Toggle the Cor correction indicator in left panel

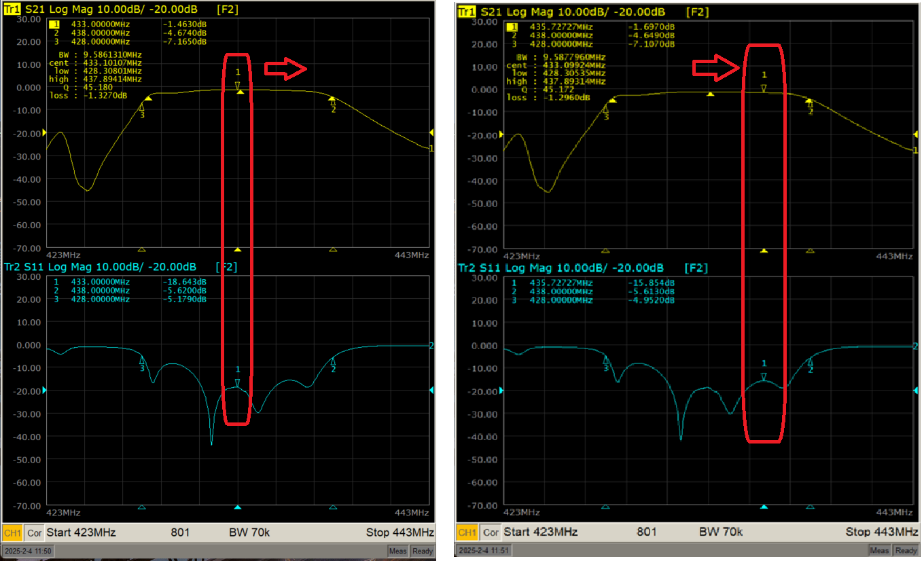click(x=35, y=532)
